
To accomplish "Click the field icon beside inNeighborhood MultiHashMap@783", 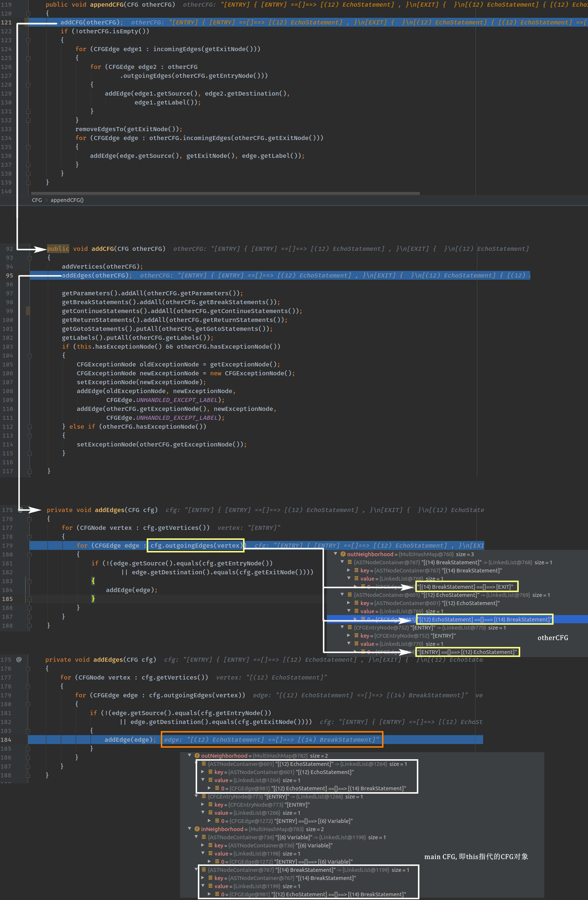I will coord(197,829).
